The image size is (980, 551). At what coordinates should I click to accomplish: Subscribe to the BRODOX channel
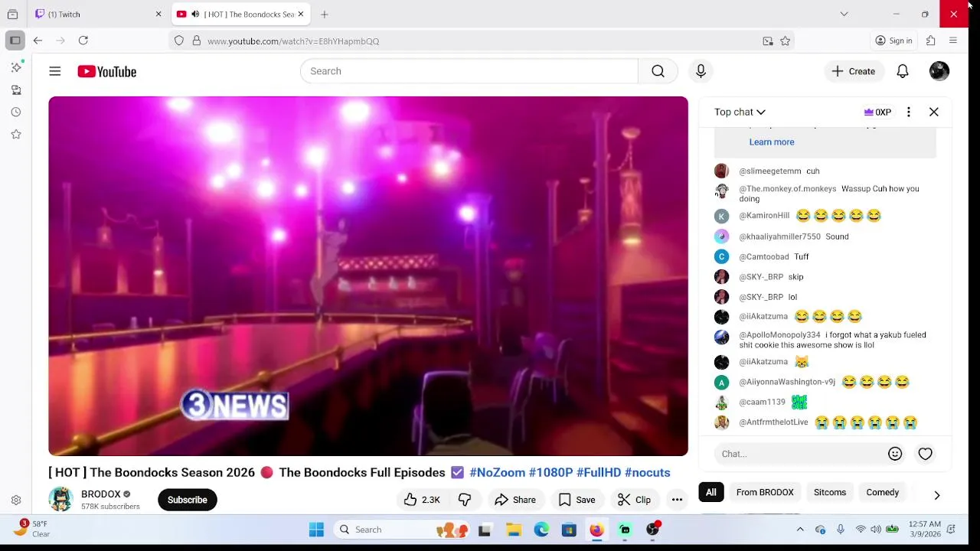[x=187, y=500]
